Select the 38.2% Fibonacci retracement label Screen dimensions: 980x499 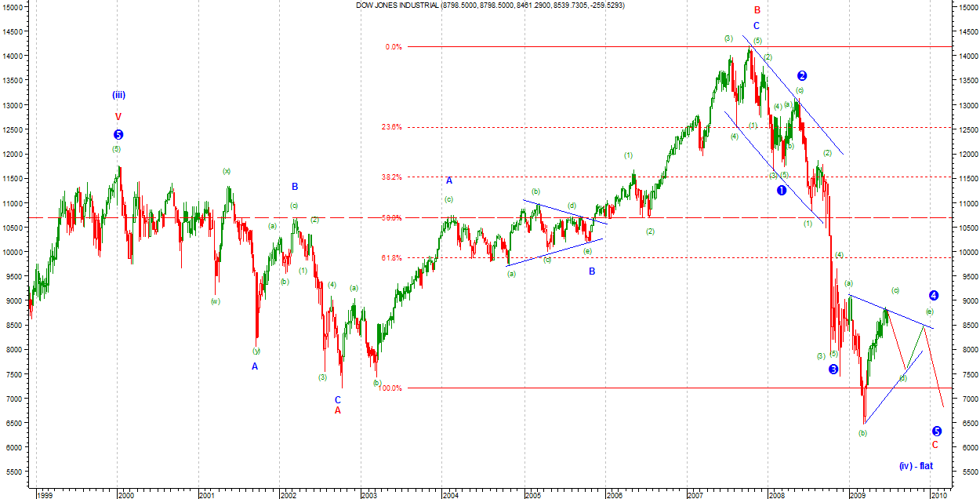[x=393, y=177]
